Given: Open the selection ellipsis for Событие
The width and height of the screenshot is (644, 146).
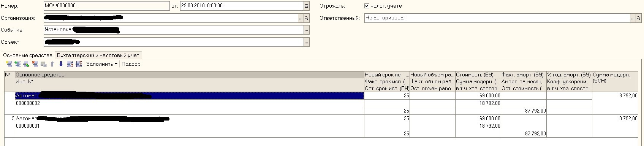Looking at the screenshot, I should pyautogui.click(x=307, y=30).
